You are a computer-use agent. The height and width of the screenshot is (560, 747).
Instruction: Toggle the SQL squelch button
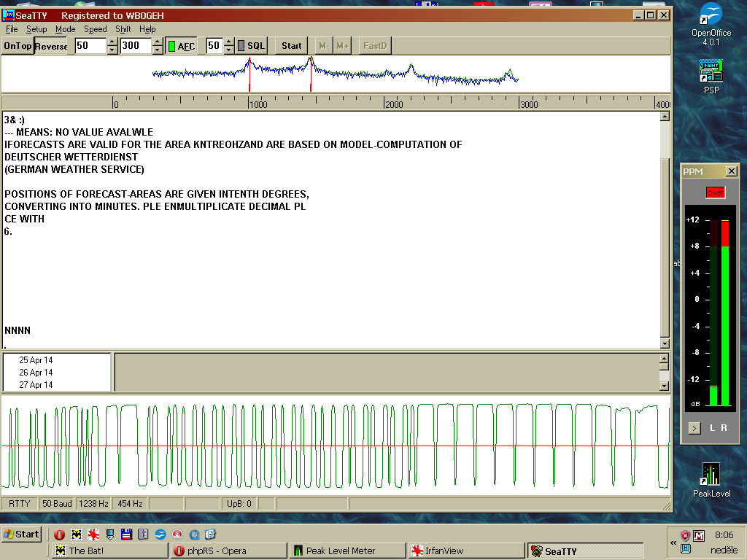[x=251, y=46]
